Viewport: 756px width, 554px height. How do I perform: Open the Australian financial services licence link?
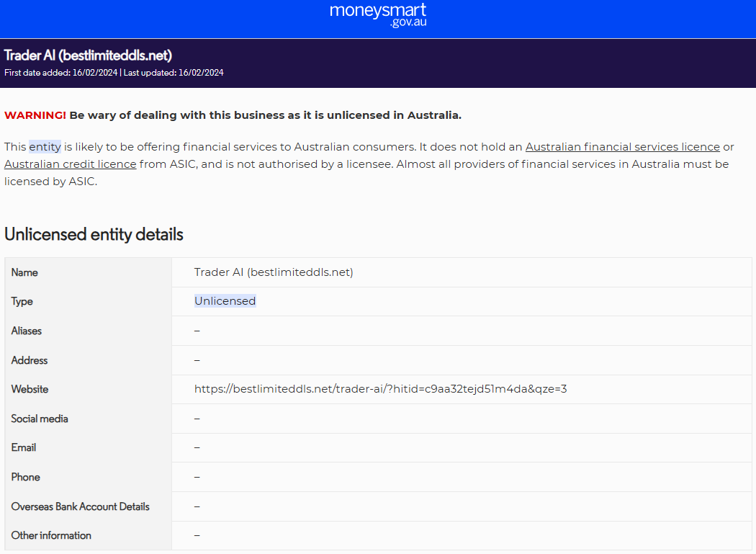click(x=623, y=147)
